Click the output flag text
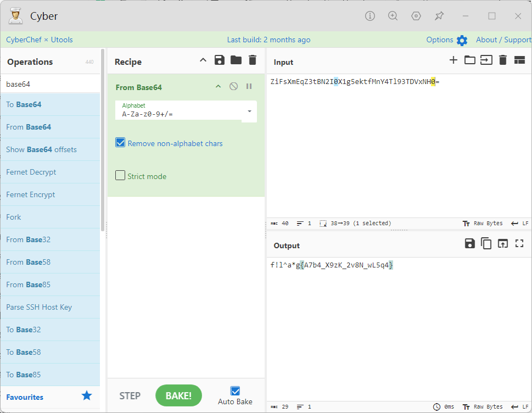The image size is (532, 413). tap(332, 265)
